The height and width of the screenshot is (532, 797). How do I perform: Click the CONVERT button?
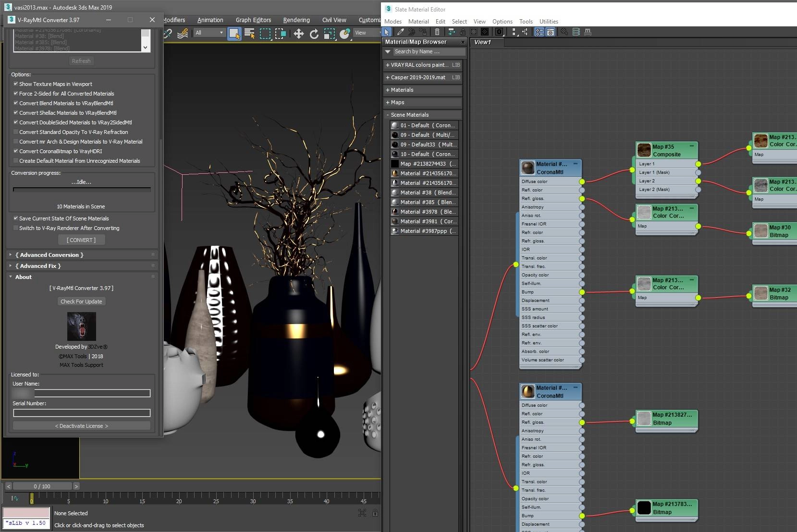[82, 240]
